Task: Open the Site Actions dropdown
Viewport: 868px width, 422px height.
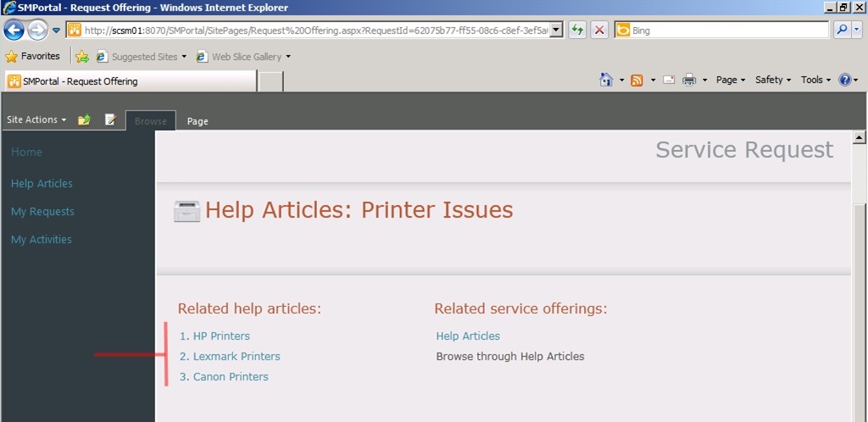Action: pyautogui.click(x=36, y=120)
